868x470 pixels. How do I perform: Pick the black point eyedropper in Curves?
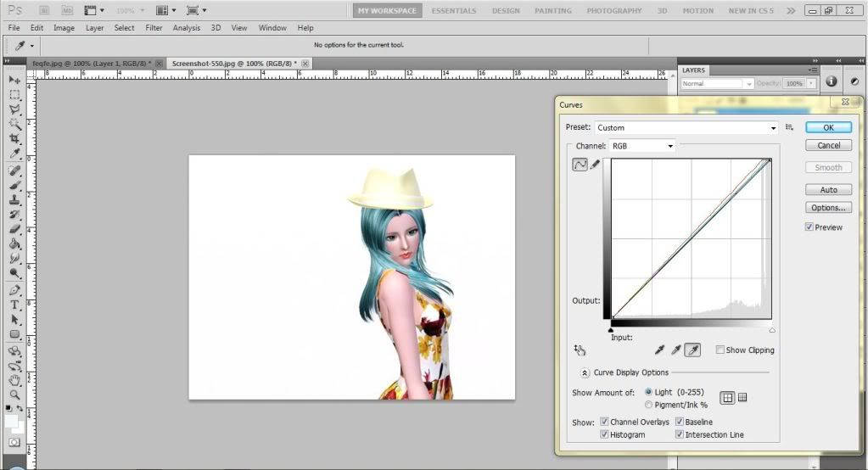pyautogui.click(x=659, y=350)
